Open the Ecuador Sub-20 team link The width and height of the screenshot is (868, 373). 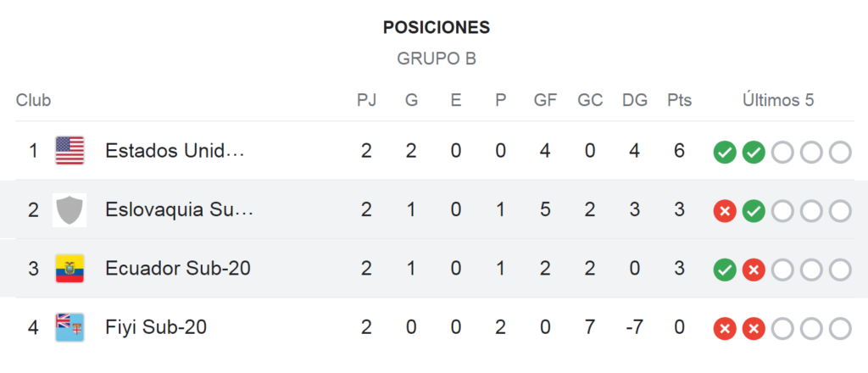pyautogui.click(x=178, y=269)
